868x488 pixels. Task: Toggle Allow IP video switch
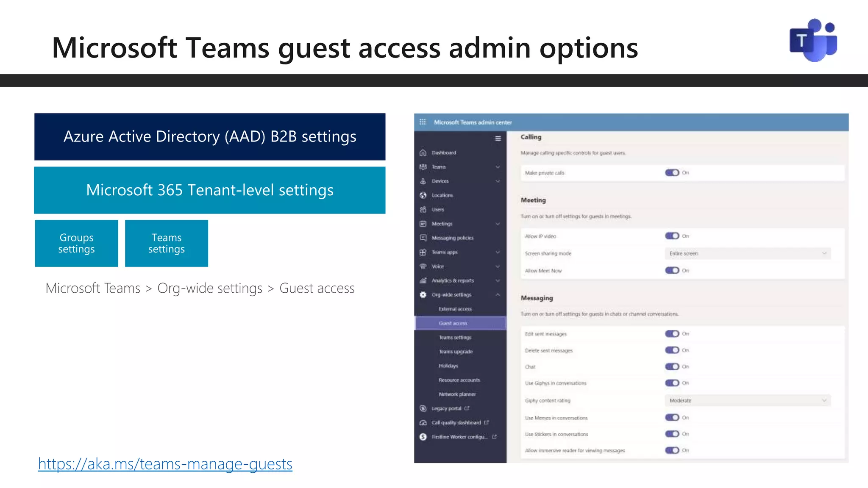[x=672, y=236]
